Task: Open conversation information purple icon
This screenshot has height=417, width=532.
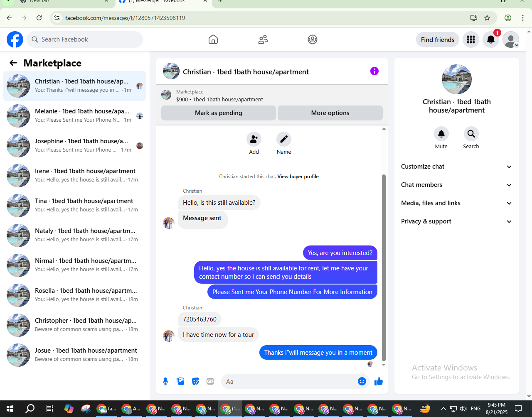Action: point(374,71)
